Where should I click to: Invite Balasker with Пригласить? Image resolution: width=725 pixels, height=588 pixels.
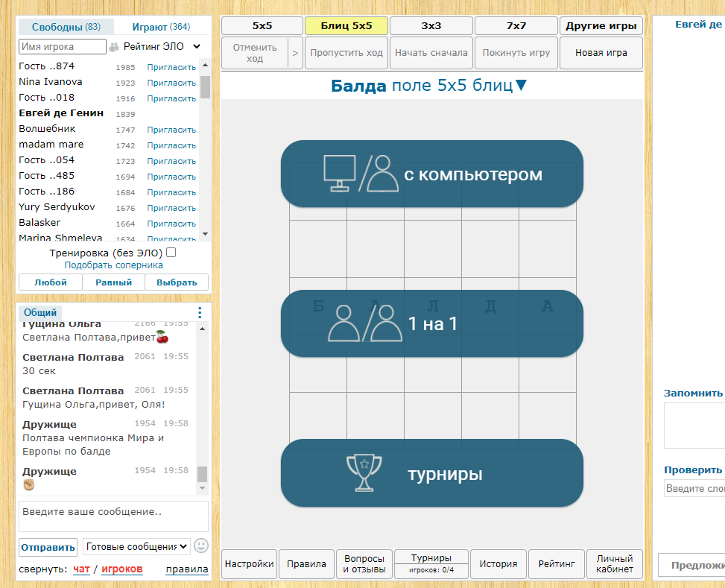(x=171, y=224)
